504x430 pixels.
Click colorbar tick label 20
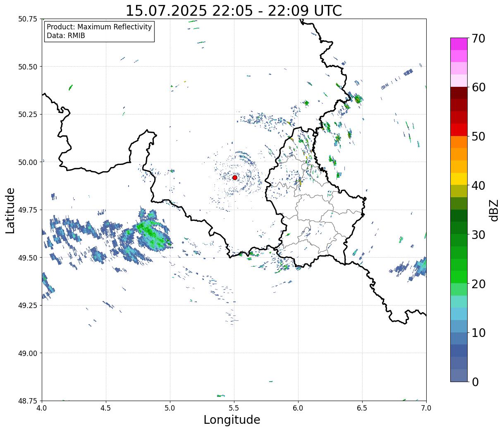(478, 284)
